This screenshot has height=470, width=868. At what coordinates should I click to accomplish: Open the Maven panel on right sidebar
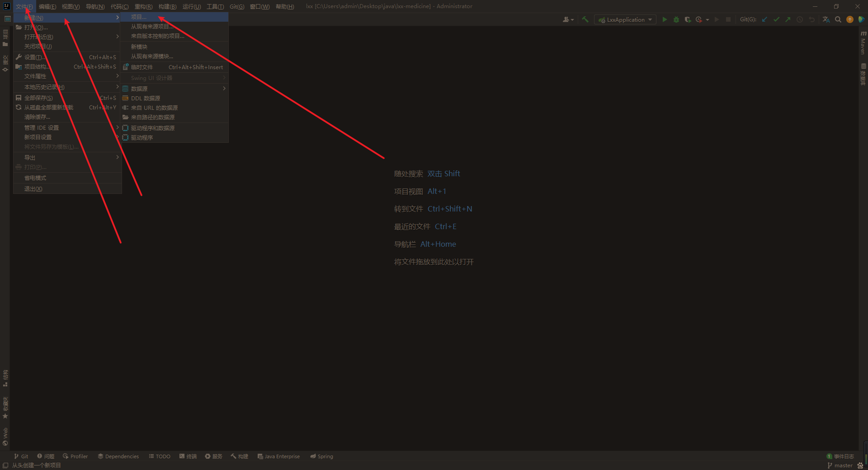click(x=863, y=42)
